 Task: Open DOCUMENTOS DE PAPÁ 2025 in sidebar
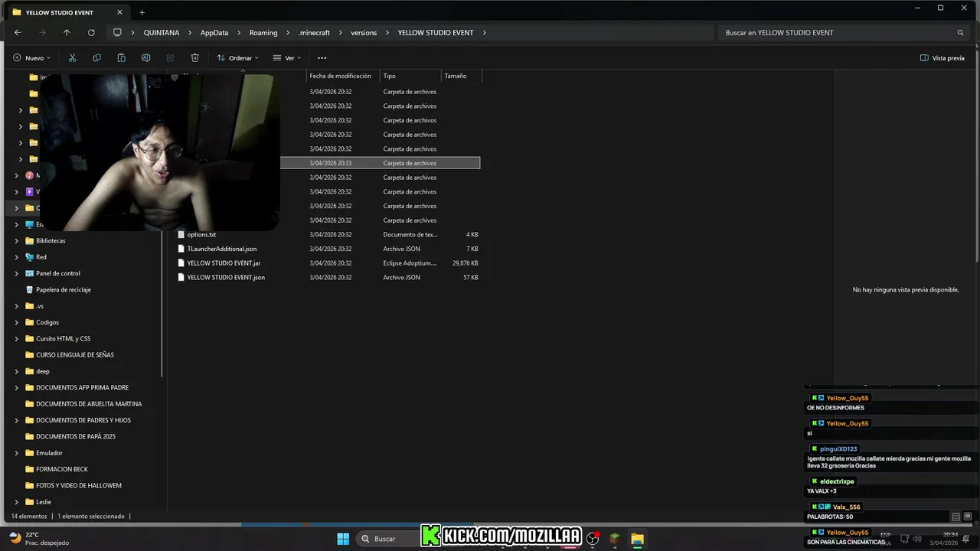76,436
